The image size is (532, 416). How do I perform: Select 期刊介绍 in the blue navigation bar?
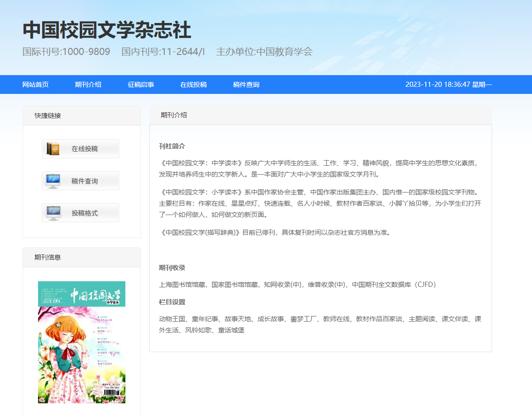(x=88, y=85)
